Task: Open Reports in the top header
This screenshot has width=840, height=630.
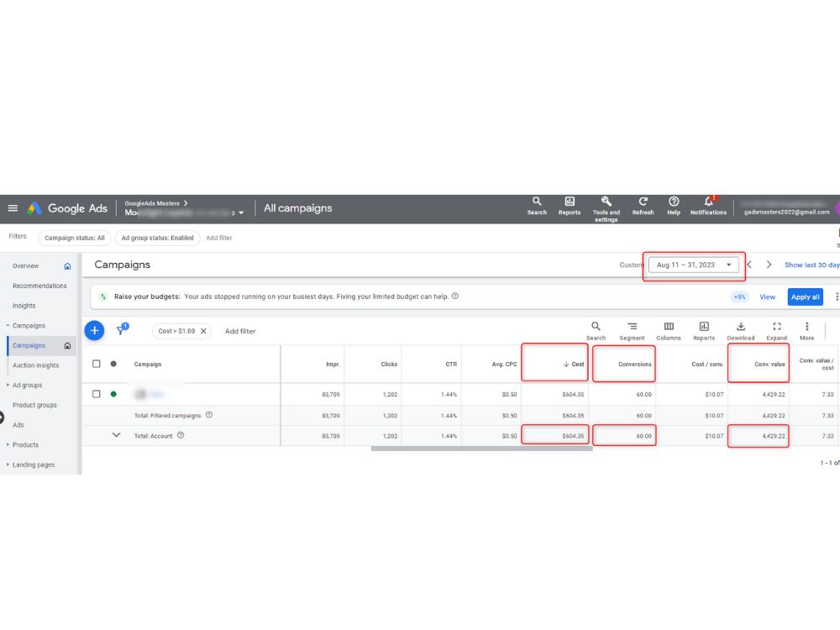Action: pos(570,206)
